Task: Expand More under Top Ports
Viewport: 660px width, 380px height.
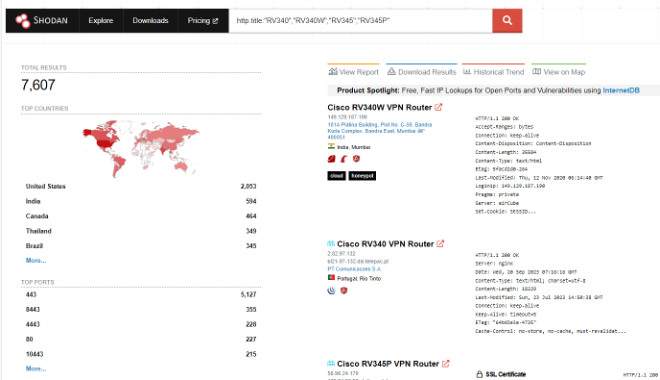Action: 36,369
